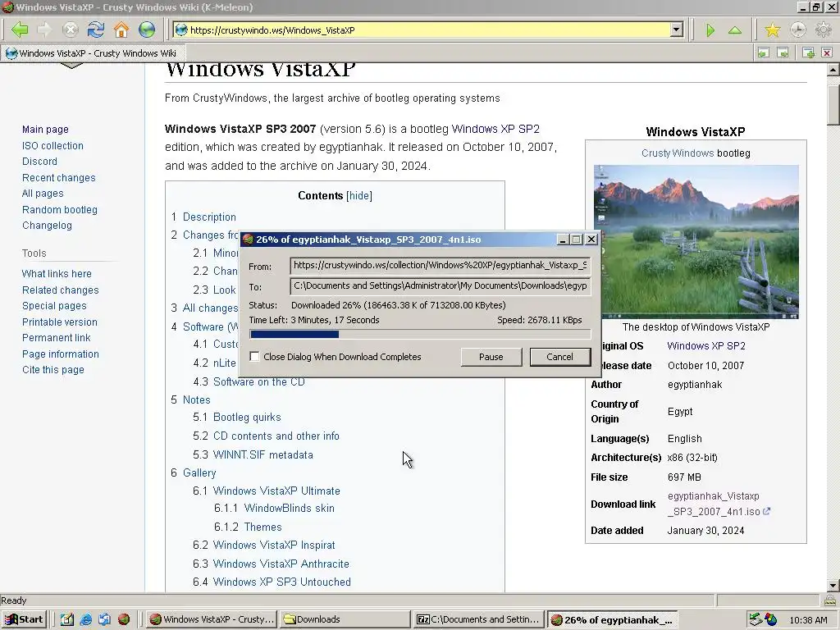Open the Start menu
This screenshot has width=840, height=630.
(24, 619)
